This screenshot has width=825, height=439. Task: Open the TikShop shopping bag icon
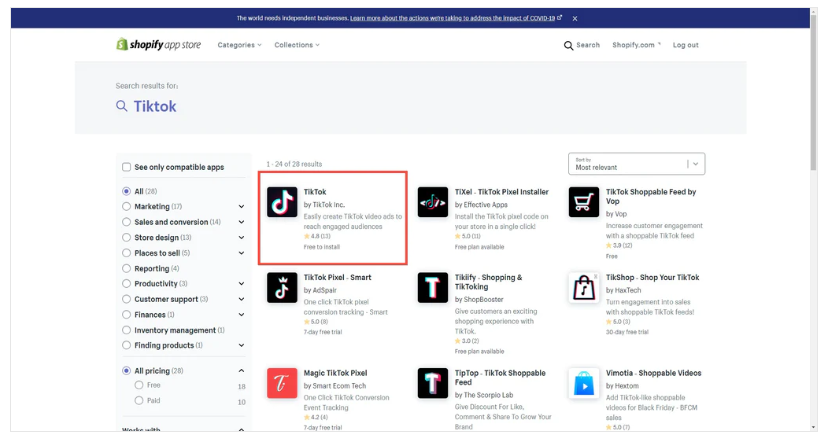(x=583, y=287)
